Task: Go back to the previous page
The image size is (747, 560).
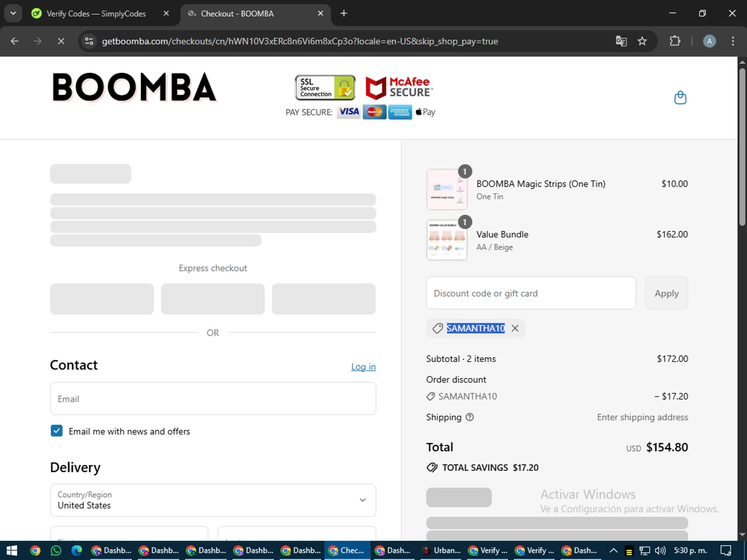Action: [x=14, y=41]
